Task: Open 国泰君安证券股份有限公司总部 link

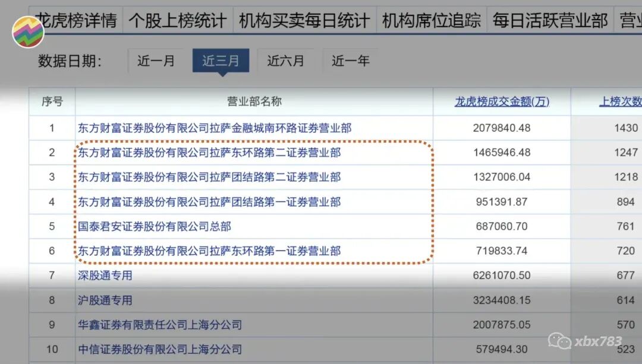Action: tap(155, 226)
